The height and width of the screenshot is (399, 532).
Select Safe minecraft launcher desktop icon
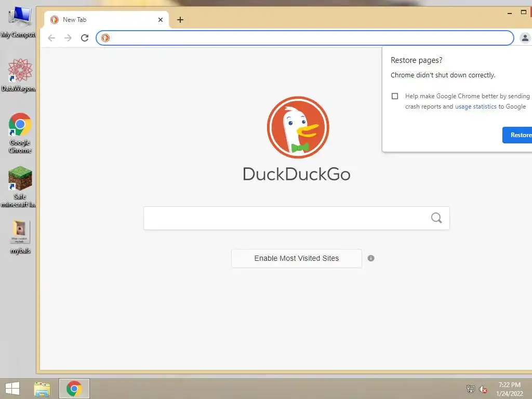coord(19,187)
